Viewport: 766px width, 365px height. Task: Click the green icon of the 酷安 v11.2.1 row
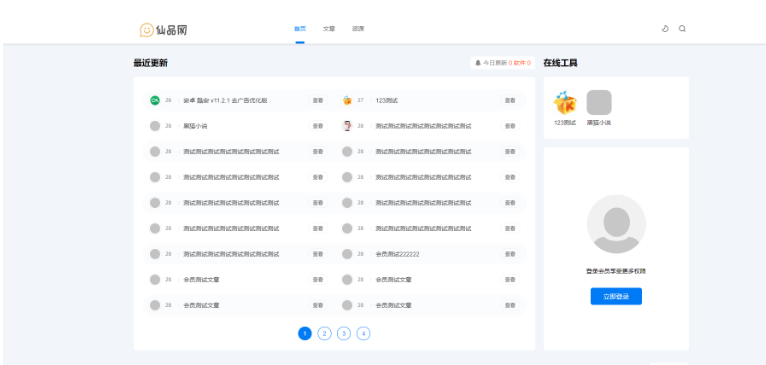155,100
